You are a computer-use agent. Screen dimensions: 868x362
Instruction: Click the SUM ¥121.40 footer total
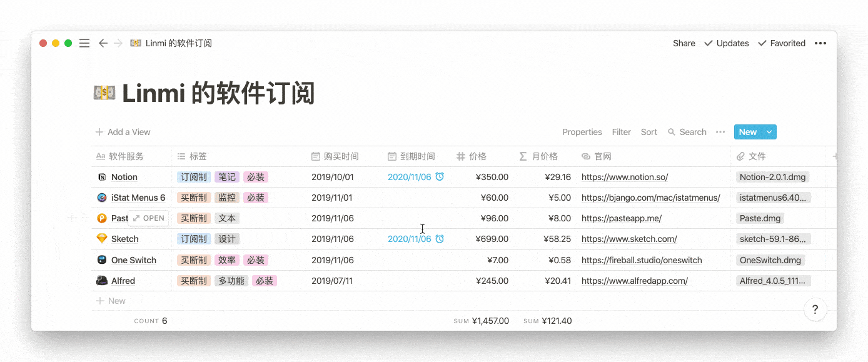click(x=547, y=321)
